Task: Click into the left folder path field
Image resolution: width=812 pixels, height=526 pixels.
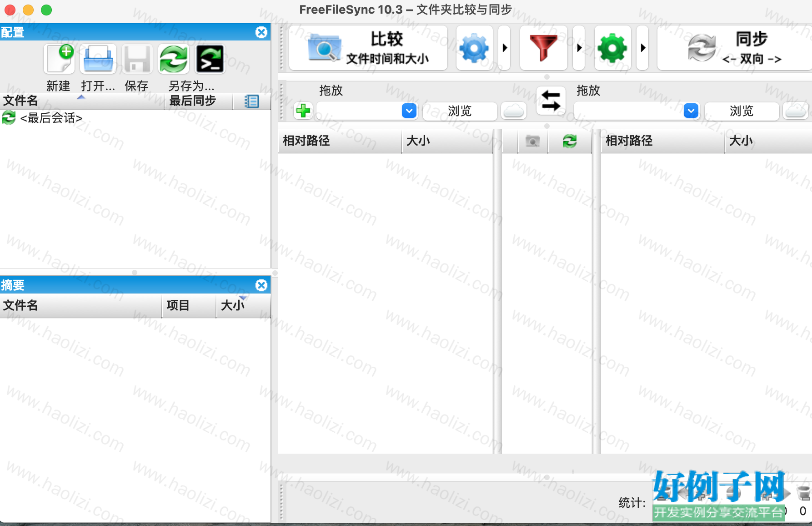Action: [x=359, y=111]
